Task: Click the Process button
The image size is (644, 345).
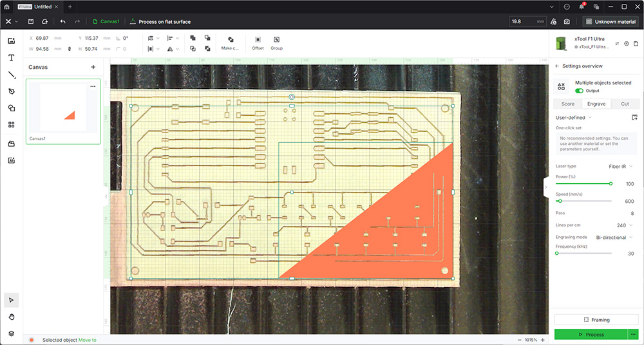Action: click(x=591, y=334)
